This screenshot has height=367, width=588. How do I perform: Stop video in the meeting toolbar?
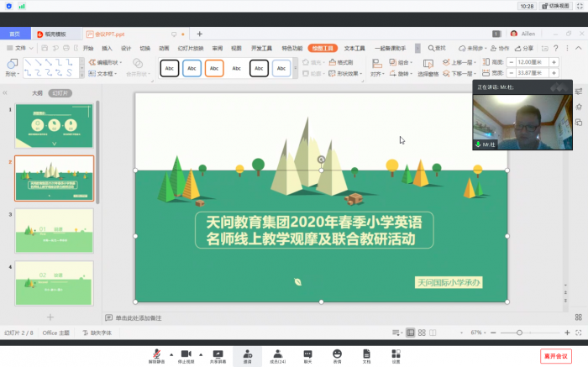186,354
